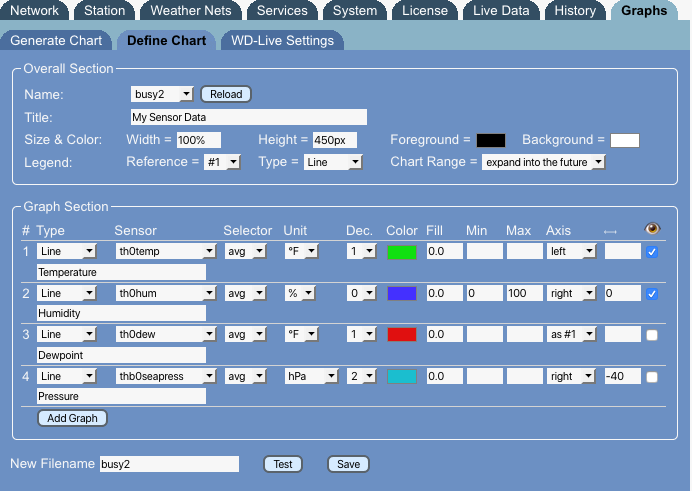The image size is (692, 491).
Task: Click the offset field showing -40
Action: coord(623,376)
